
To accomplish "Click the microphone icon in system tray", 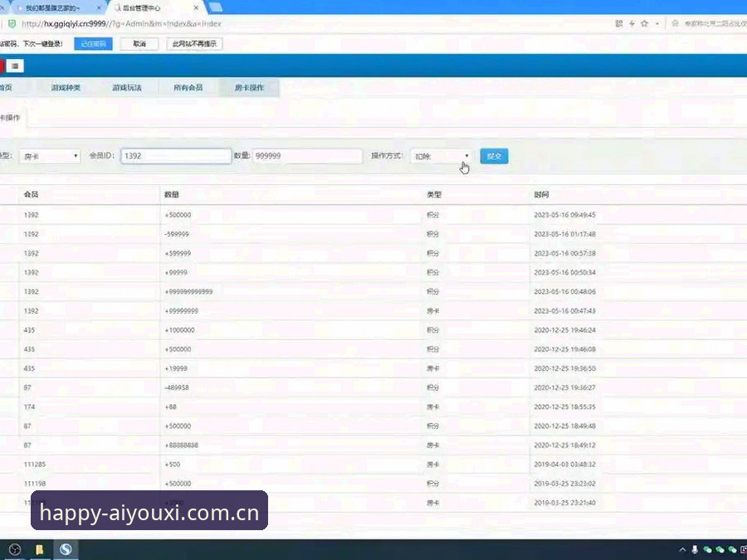I will [x=695, y=549].
